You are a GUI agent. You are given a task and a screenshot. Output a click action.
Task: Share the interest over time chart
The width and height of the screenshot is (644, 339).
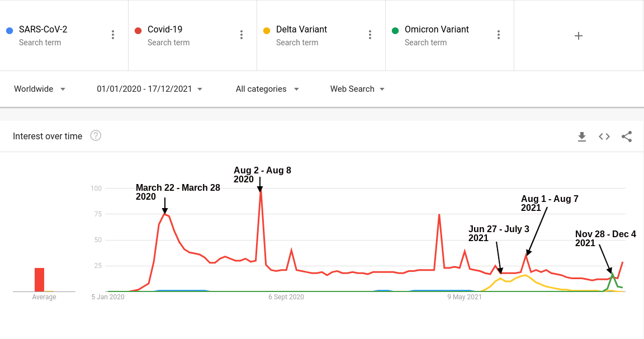627,136
